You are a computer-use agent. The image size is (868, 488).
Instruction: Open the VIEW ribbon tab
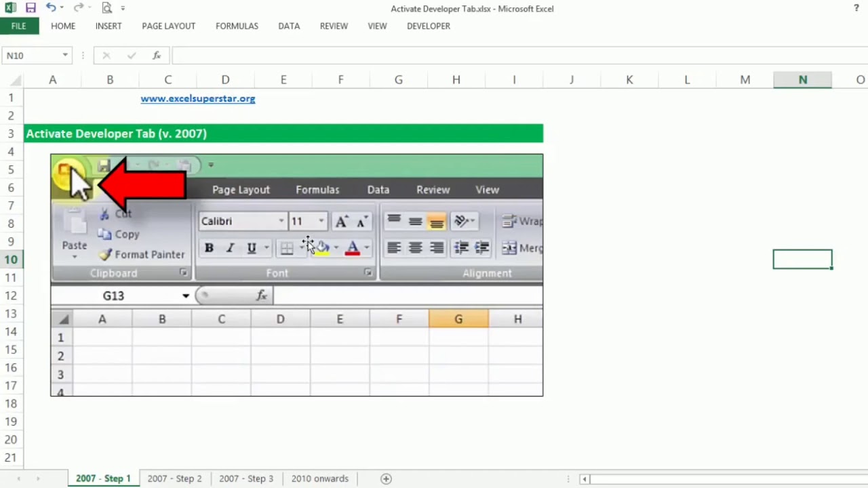[x=377, y=26]
